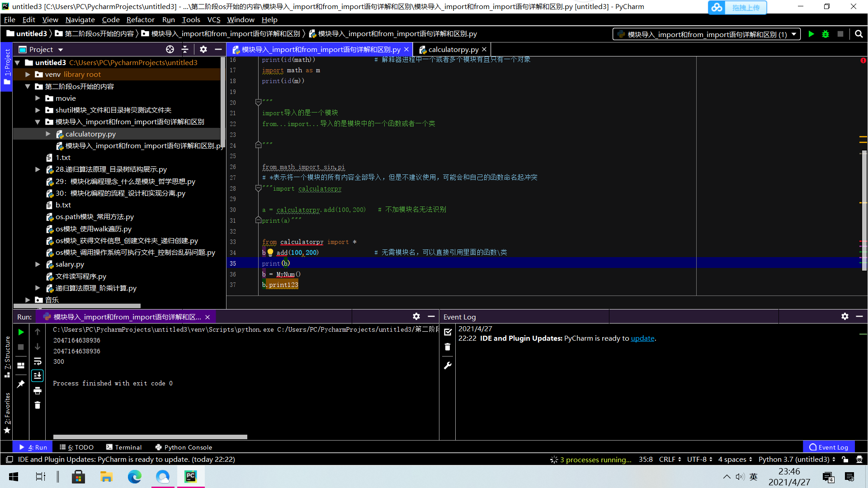The height and width of the screenshot is (488, 868).
Task: Open Microsoft Edge from taskbar
Action: click(x=134, y=477)
